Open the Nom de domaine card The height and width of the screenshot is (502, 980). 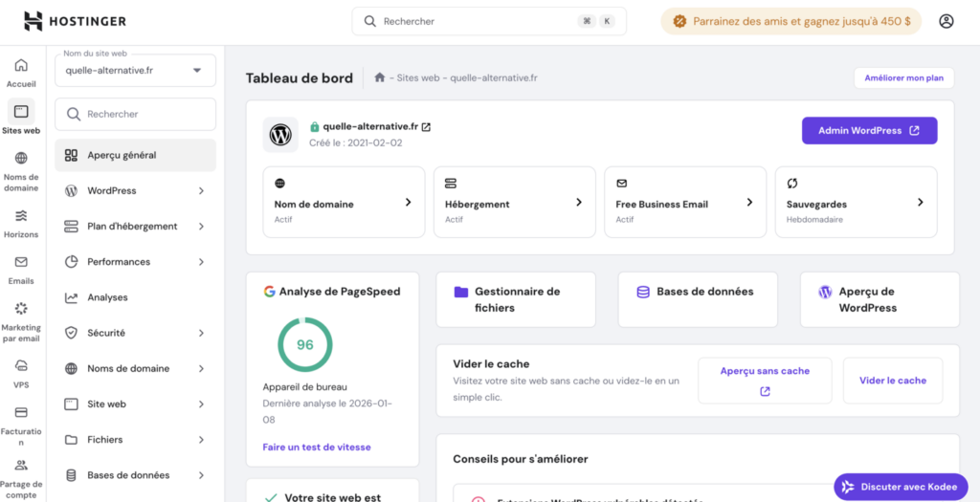[x=344, y=202]
